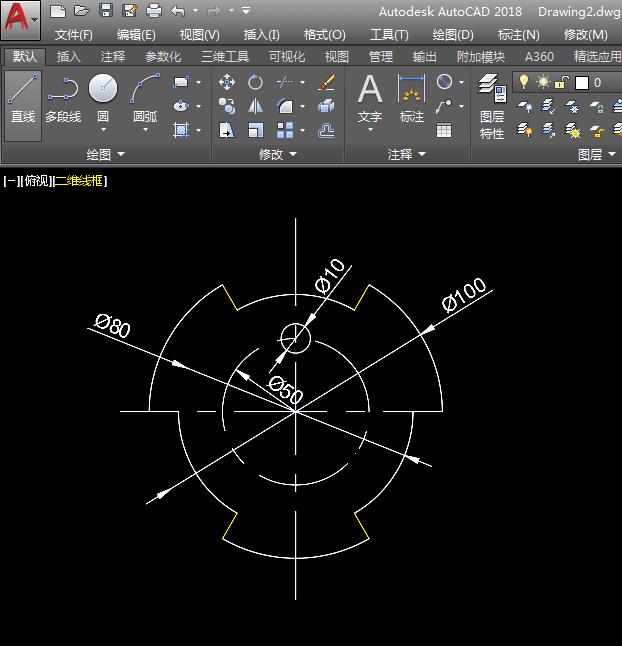
Task: Select the 直线 (Line) tool
Action: [x=22, y=101]
